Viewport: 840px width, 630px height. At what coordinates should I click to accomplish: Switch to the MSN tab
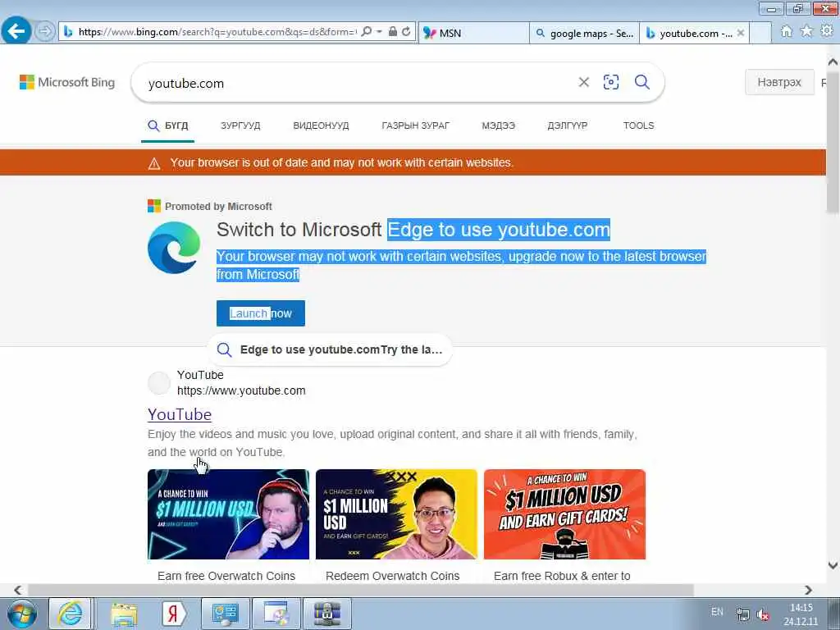click(473, 33)
